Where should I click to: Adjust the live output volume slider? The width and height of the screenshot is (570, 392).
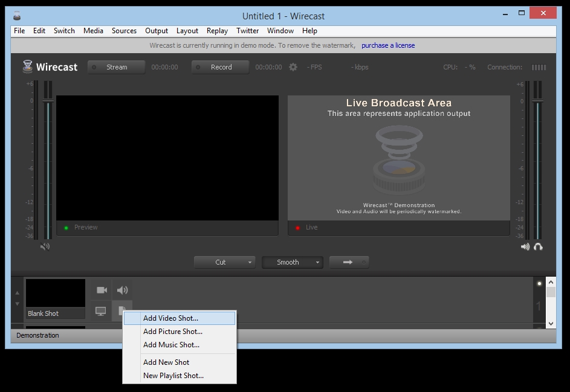coord(537,101)
